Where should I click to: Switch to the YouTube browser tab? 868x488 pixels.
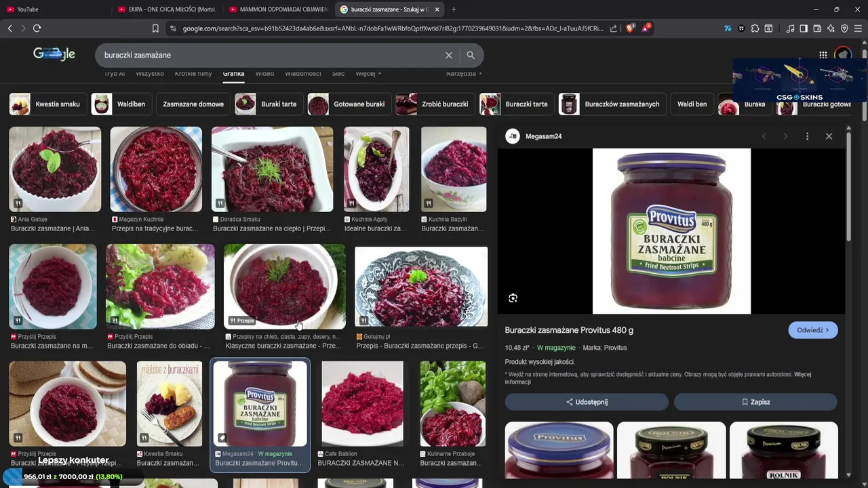[x=54, y=9]
